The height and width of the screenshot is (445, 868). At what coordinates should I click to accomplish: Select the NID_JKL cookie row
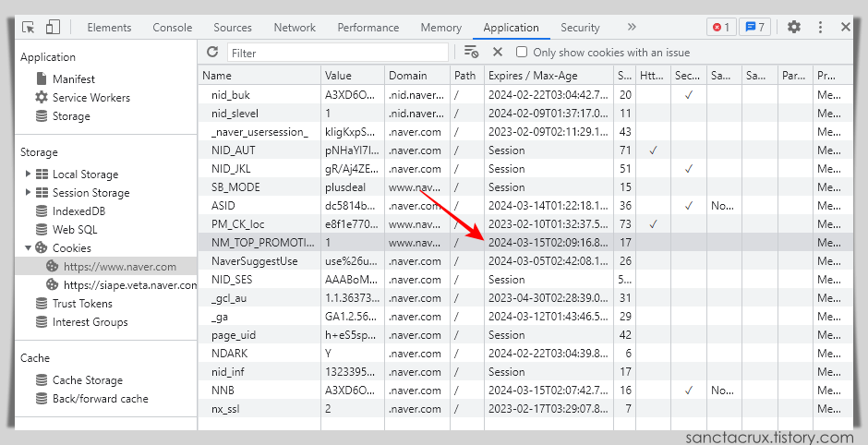524,168
